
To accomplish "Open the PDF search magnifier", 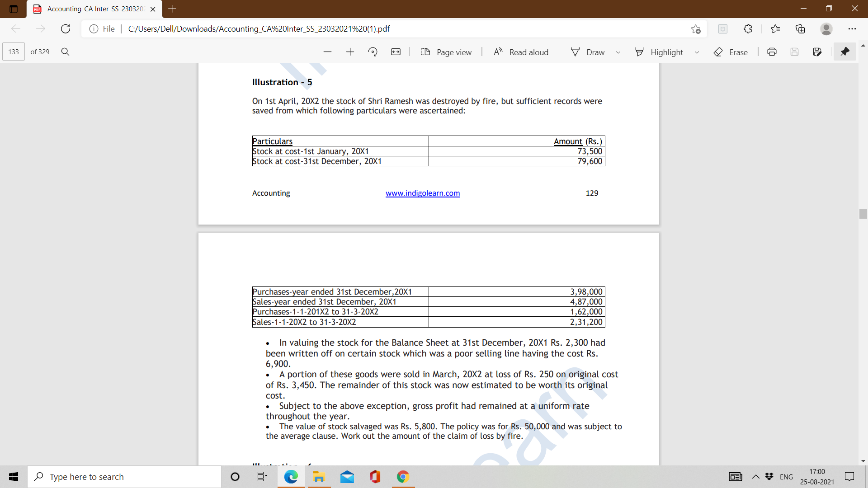I will point(65,52).
